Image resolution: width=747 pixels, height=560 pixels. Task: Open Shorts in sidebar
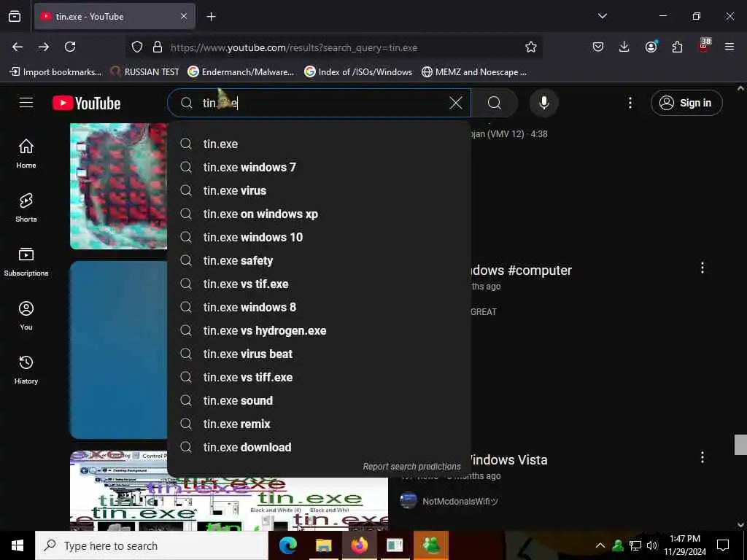[26, 208]
